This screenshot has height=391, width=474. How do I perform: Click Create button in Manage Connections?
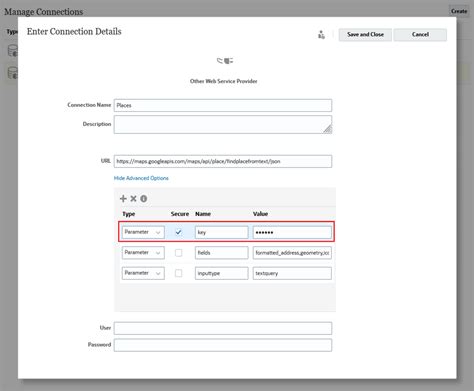tap(459, 11)
